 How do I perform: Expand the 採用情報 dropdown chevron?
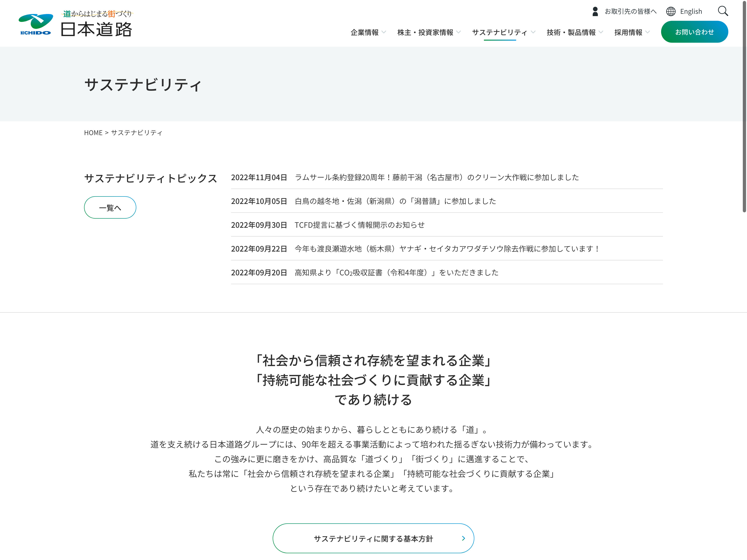click(647, 32)
